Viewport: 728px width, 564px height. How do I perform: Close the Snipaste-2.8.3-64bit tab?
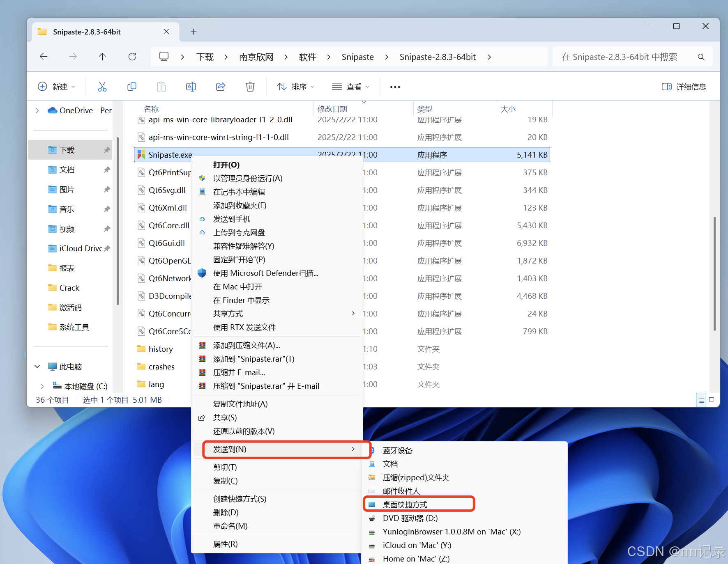click(166, 32)
